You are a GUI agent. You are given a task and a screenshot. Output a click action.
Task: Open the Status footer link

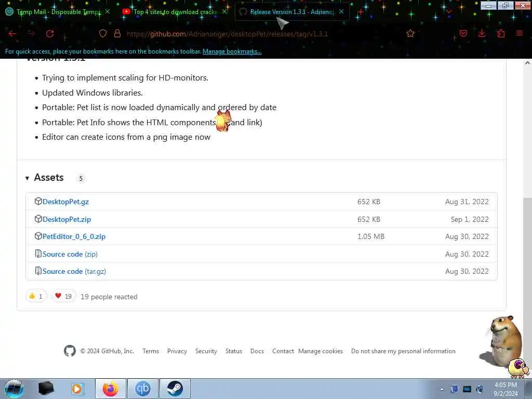pyautogui.click(x=234, y=351)
